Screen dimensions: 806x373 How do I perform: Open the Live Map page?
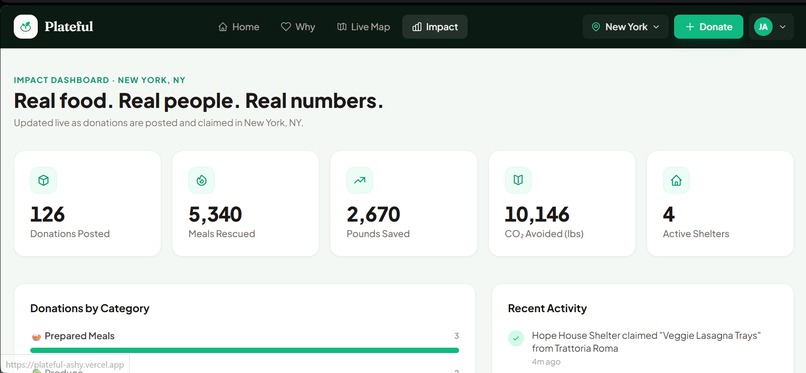coord(363,27)
